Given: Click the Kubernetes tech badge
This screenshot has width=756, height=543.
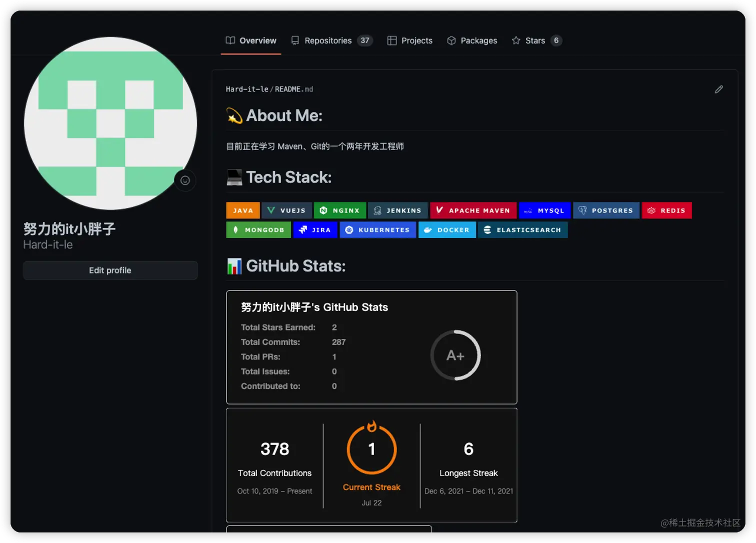Looking at the screenshot, I should [378, 230].
